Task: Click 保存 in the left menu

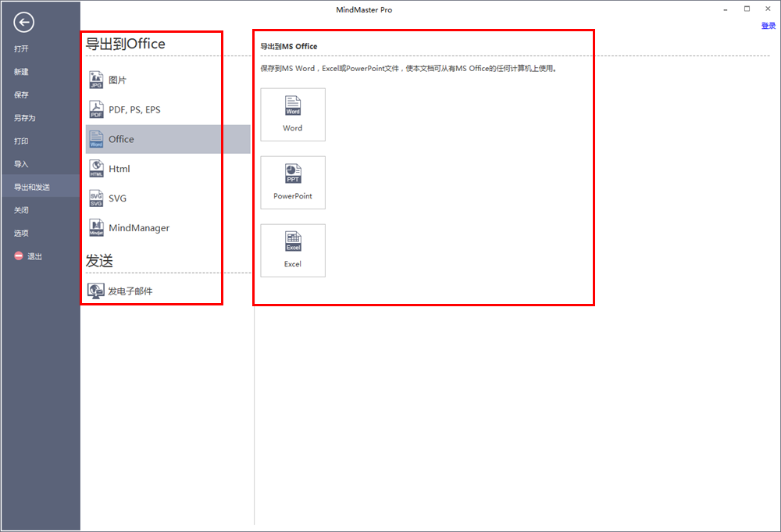Action: [22, 95]
